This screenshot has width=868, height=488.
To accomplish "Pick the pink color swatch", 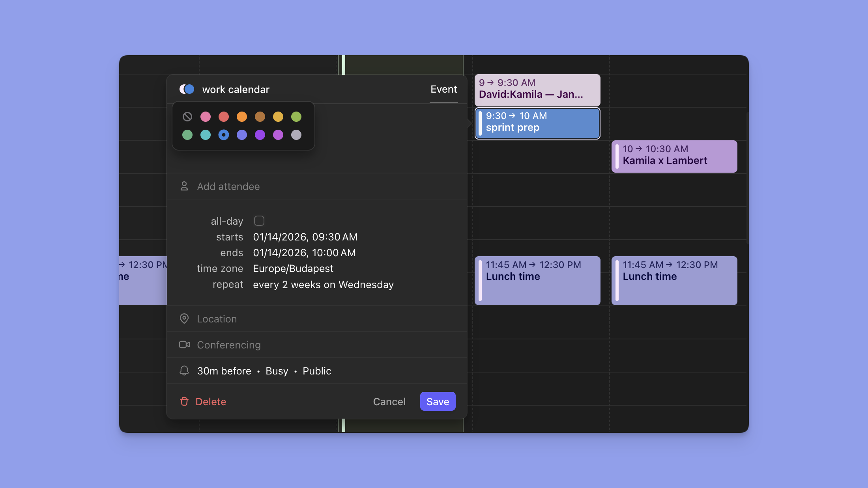I will tap(206, 117).
